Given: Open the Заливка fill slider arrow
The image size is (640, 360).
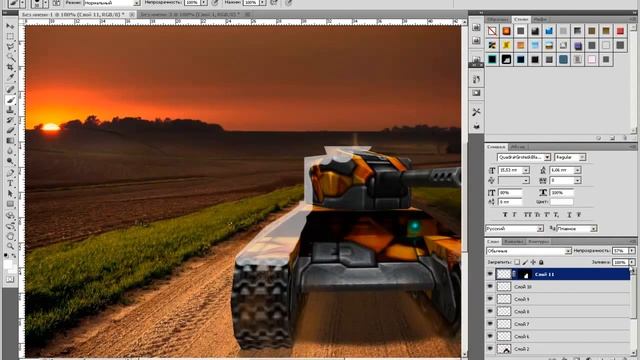Looking at the screenshot, I should 632,262.
